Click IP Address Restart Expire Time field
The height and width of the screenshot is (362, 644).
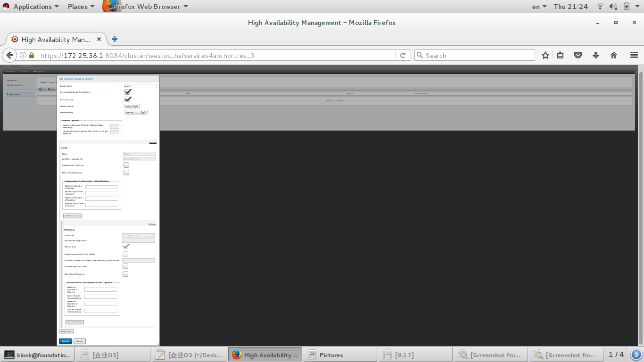101,311
